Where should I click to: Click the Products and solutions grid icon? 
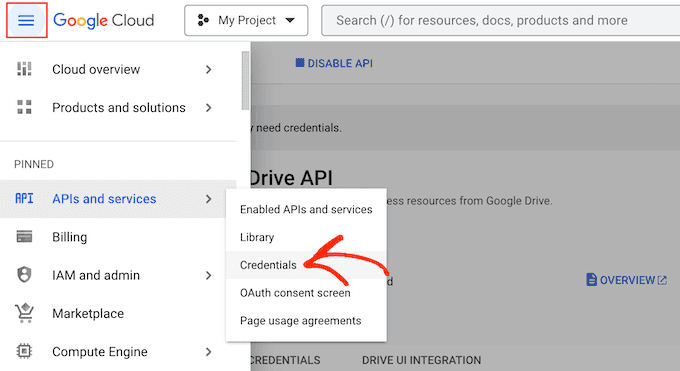24,107
